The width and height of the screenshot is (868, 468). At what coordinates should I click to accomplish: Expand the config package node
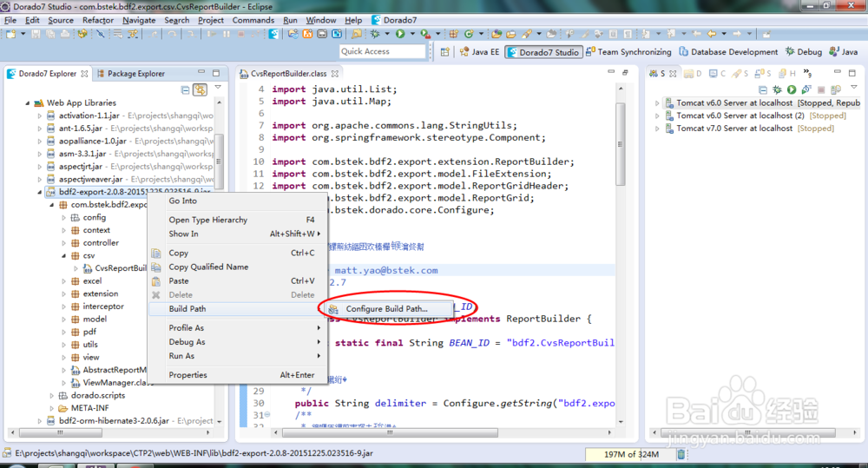[63, 218]
